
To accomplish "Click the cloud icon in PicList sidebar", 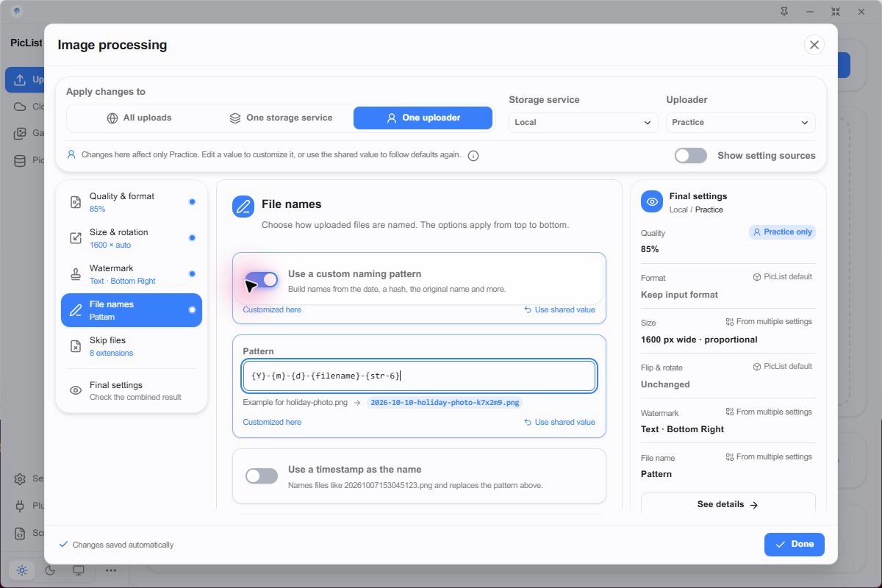I will (20, 107).
